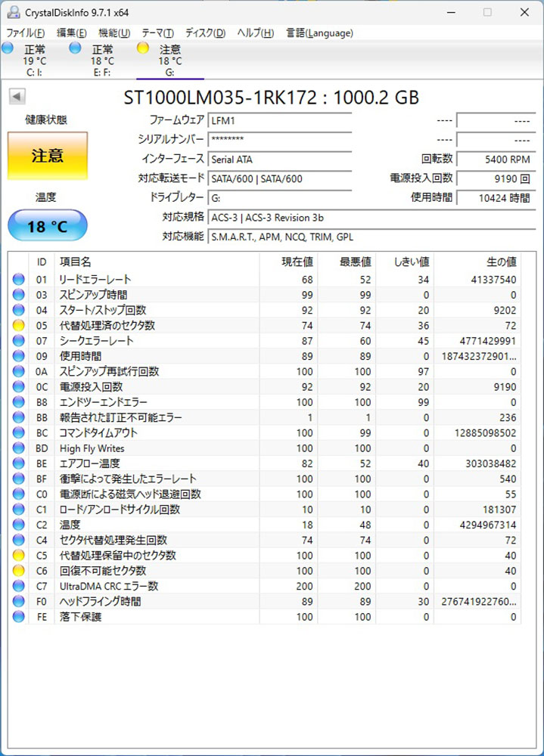This screenshot has width=544, height=756.
Task: Expand the ディスク(D) menu
Action: coord(205,33)
